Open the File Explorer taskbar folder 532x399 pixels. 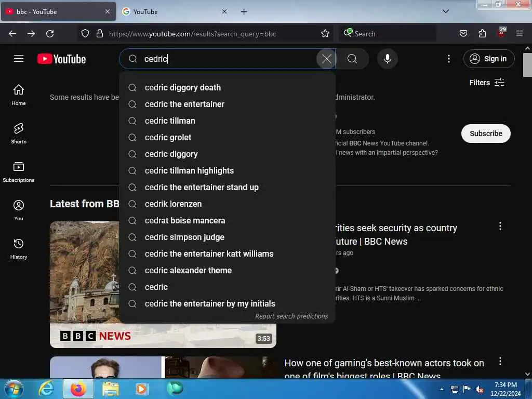(111, 389)
